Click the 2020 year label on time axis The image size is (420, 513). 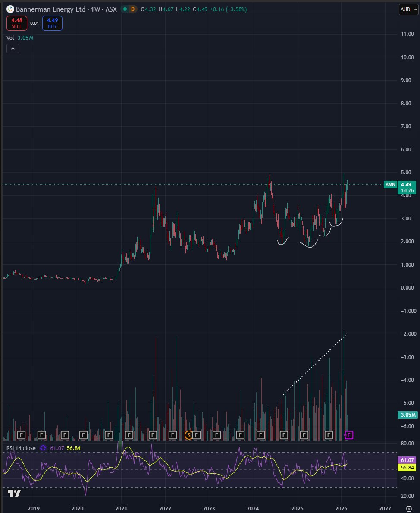[78, 508]
